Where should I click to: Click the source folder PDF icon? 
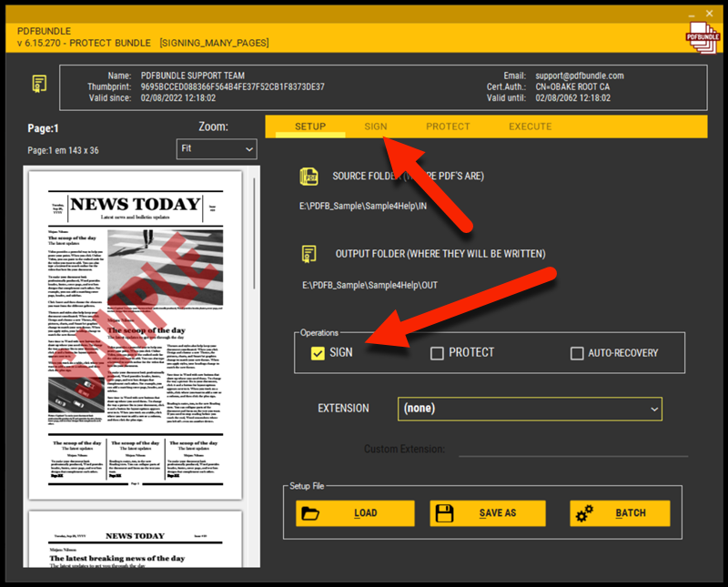(308, 177)
